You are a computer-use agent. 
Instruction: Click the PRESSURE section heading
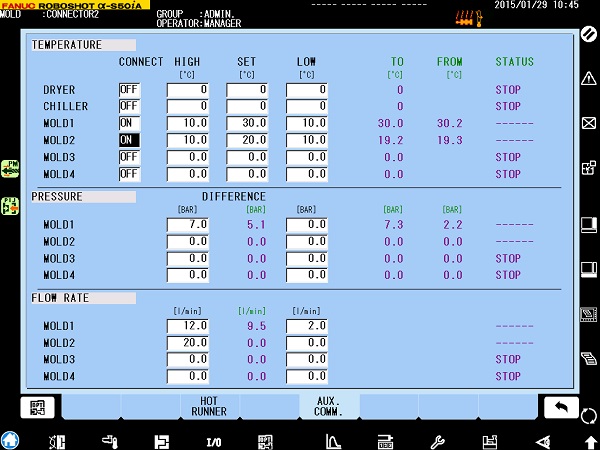tap(83, 197)
